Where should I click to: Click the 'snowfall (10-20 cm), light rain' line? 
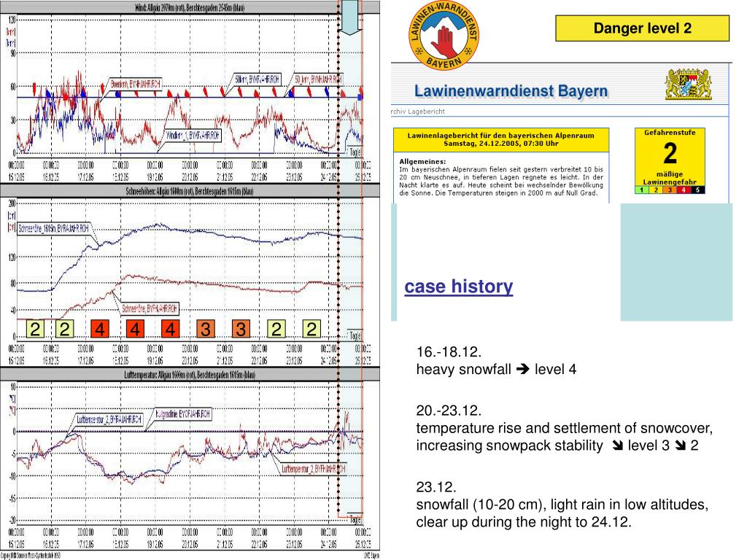point(562,505)
